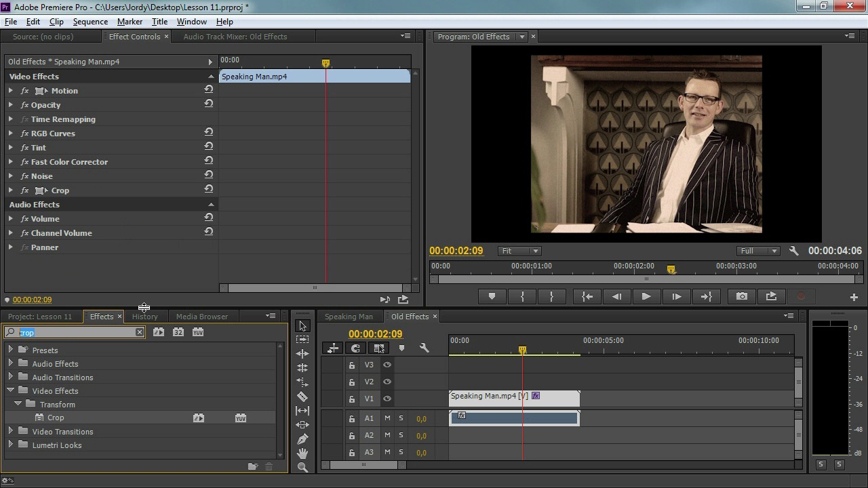
Task: Select the Crop effect in Effects list
Action: pyautogui.click(x=56, y=418)
